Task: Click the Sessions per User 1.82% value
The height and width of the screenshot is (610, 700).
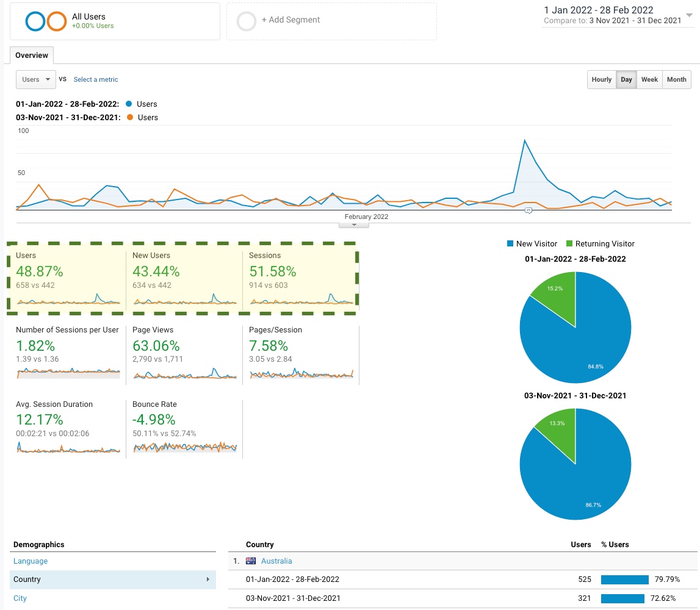Action: coord(35,346)
